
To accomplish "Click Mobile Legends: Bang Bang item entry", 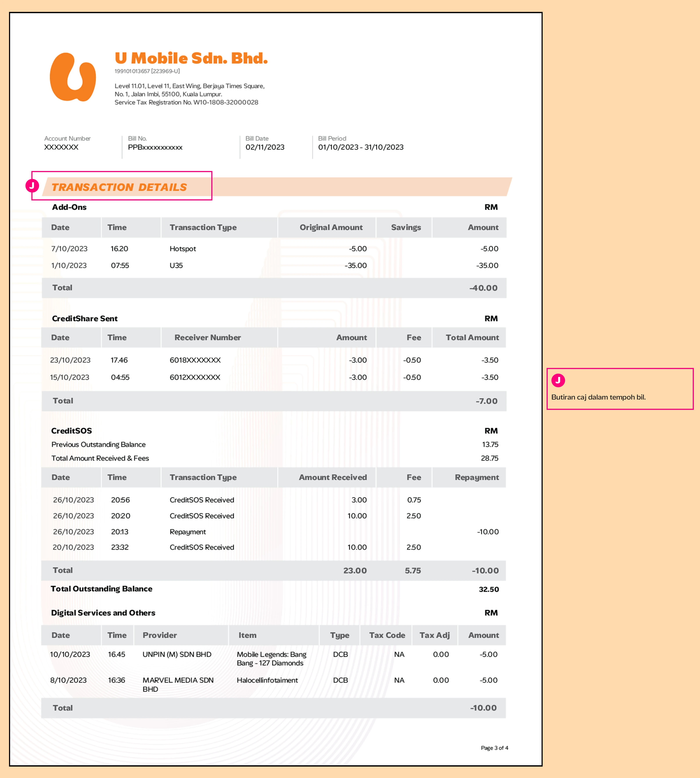I will (x=271, y=658).
